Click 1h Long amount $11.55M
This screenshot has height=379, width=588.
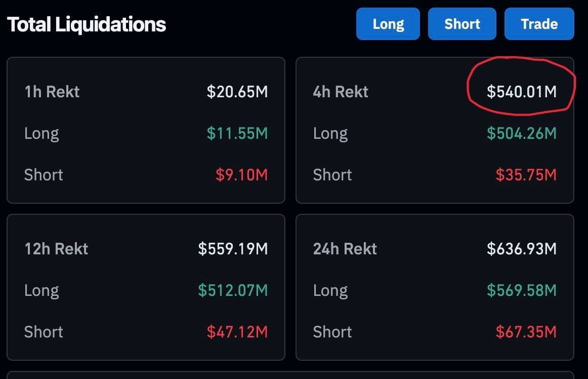pyautogui.click(x=237, y=133)
